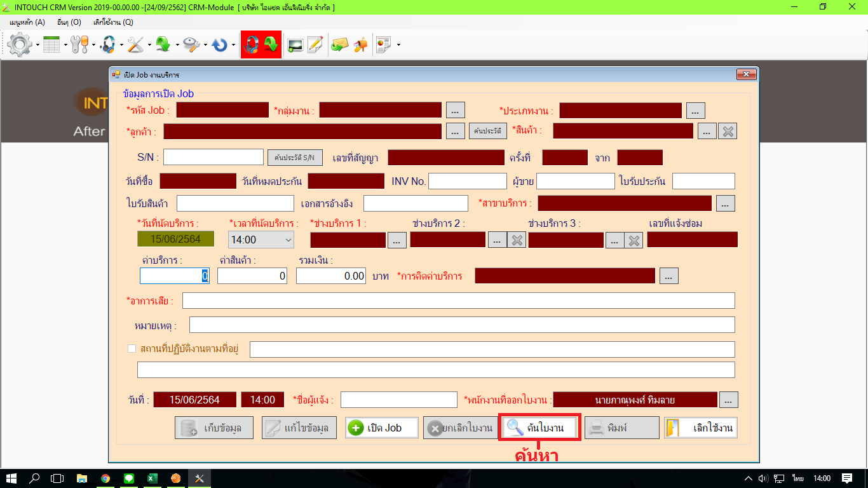Click the S/N input field
The width and height of the screenshot is (868, 488).
coord(214,157)
